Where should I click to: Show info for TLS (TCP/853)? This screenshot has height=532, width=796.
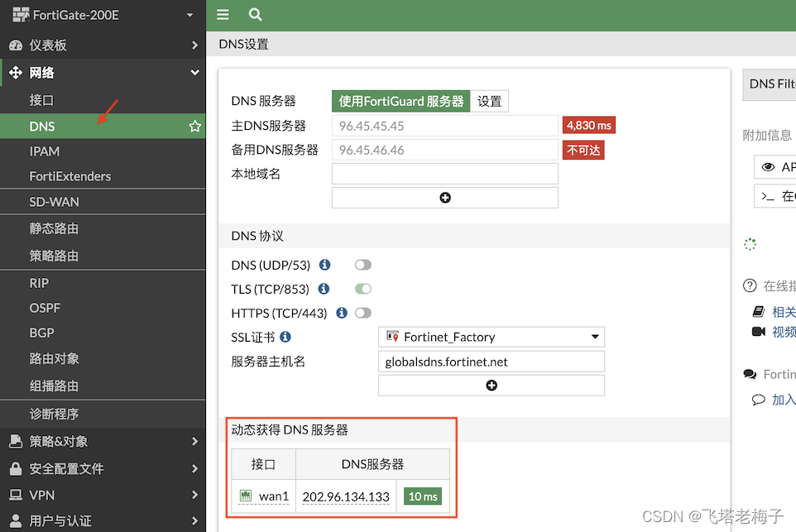click(324, 289)
